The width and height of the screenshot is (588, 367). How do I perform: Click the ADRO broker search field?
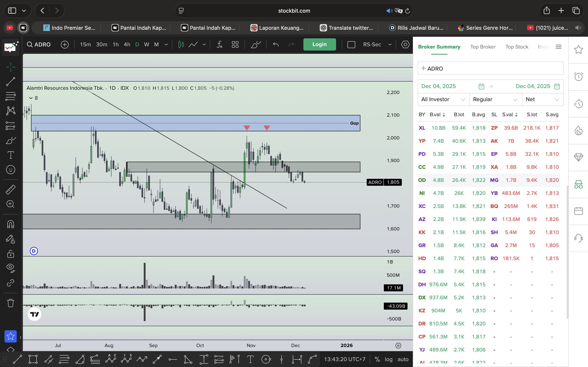pyautogui.click(x=490, y=69)
